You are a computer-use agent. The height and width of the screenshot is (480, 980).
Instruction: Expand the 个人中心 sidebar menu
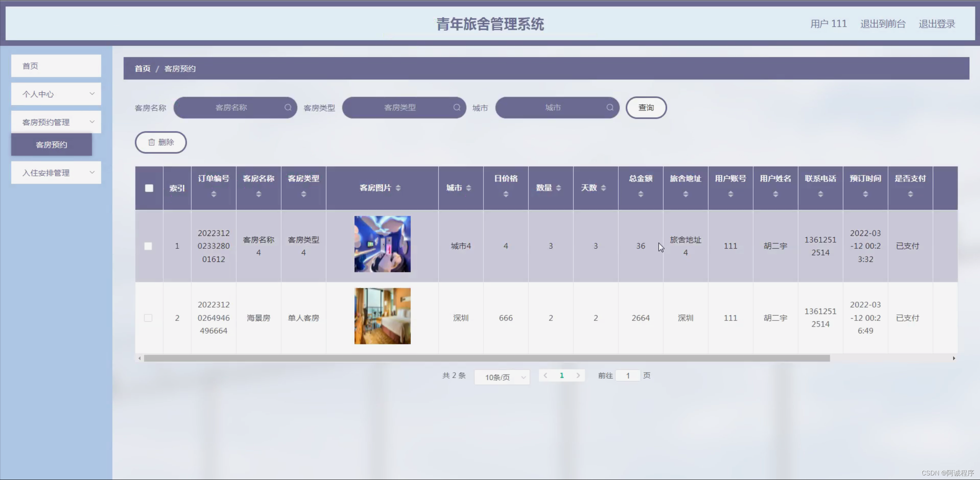click(56, 94)
